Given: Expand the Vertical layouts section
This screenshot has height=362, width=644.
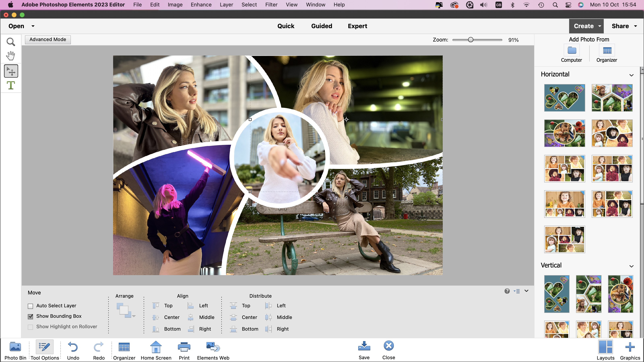Looking at the screenshot, I should pos(632,266).
